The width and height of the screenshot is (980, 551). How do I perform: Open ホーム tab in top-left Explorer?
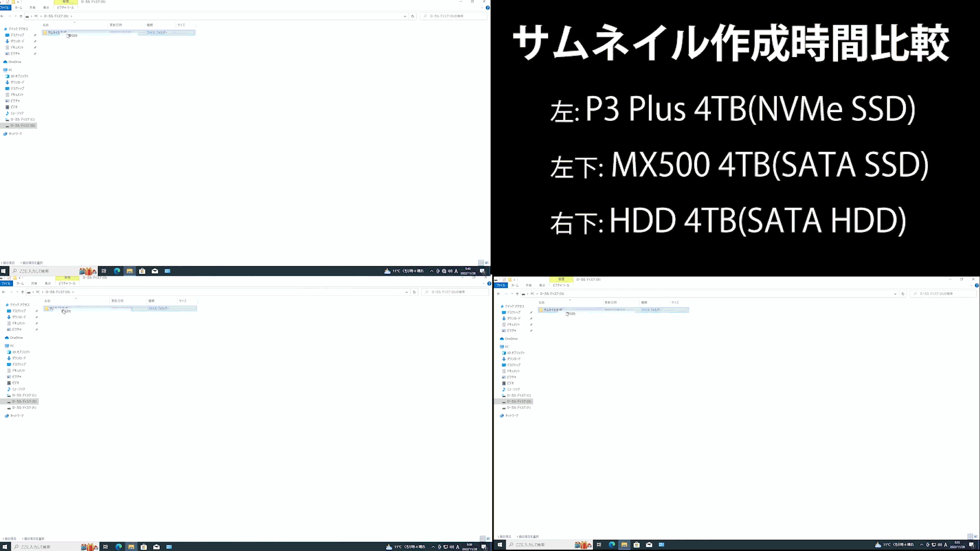coord(19,8)
